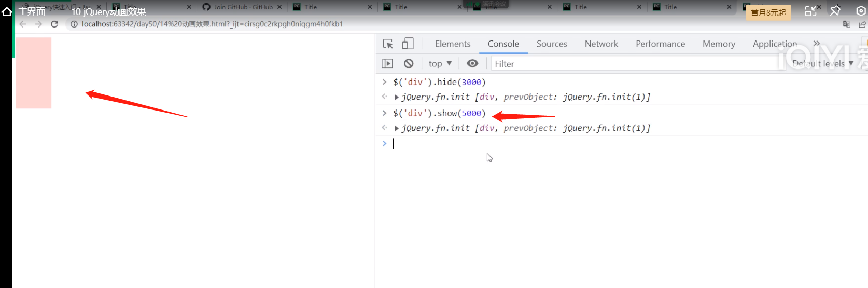Switch to the Sources panel
868x288 pixels.
point(552,44)
